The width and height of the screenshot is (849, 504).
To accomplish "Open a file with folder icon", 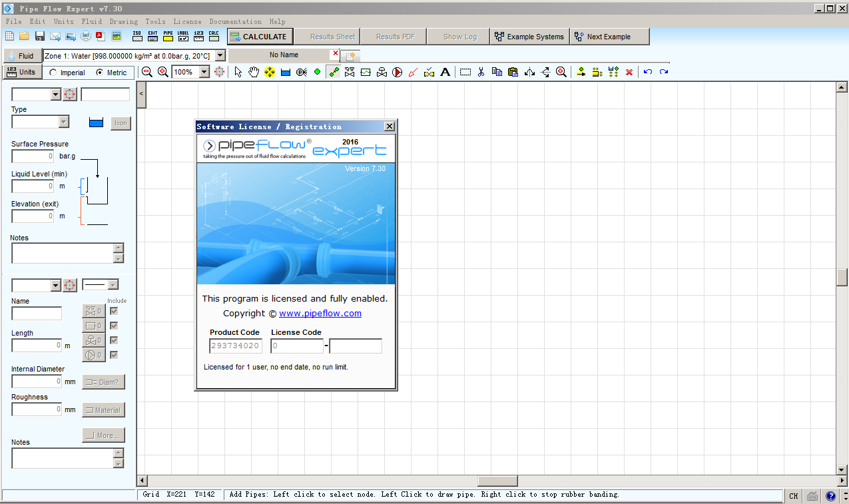I will 25,36.
